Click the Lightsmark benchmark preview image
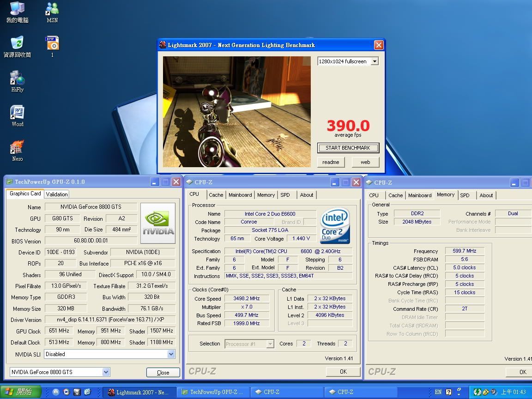The image size is (532, 399). pyautogui.click(x=237, y=112)
